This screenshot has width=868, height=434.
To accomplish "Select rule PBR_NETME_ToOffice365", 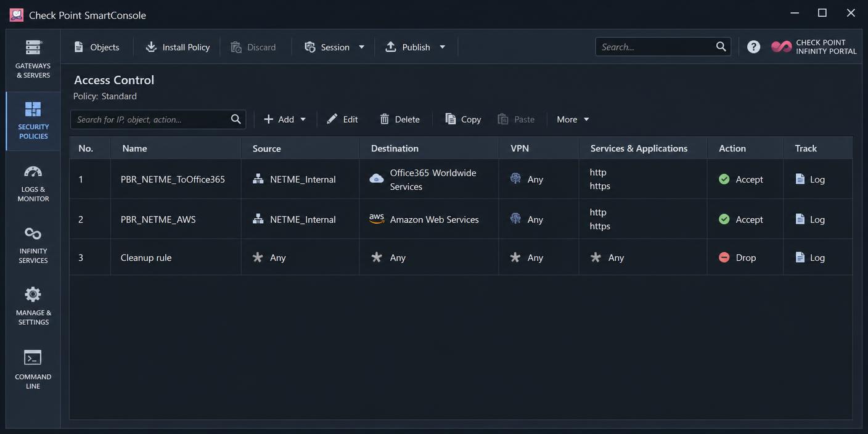I will (173, 179).
